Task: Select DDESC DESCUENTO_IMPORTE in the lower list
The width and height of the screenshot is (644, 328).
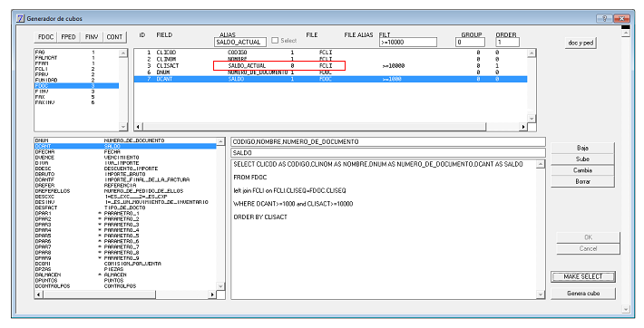Action: pos(125,169)
